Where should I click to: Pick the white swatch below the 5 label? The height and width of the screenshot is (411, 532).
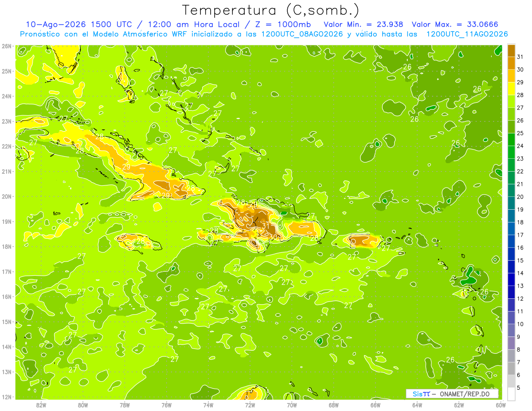click(x=511, y=394)
